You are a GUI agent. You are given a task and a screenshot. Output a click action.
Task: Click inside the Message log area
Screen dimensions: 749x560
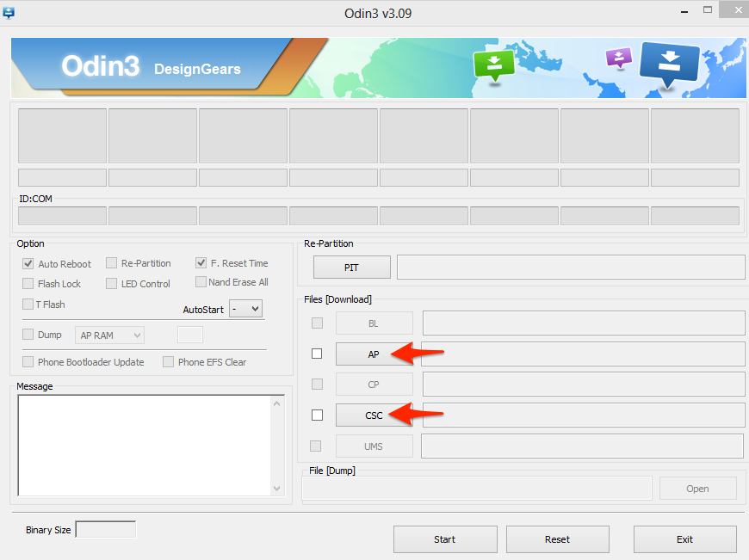[145, 445]
